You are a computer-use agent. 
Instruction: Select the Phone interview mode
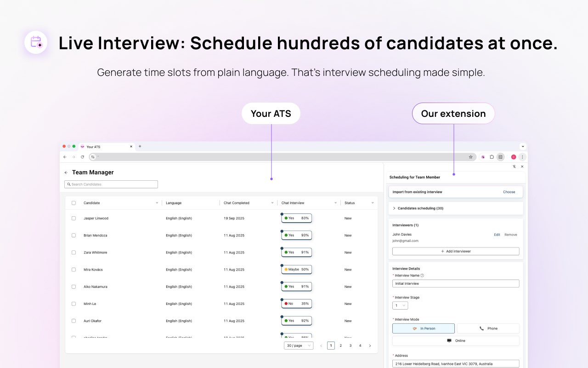click(488, 328)
